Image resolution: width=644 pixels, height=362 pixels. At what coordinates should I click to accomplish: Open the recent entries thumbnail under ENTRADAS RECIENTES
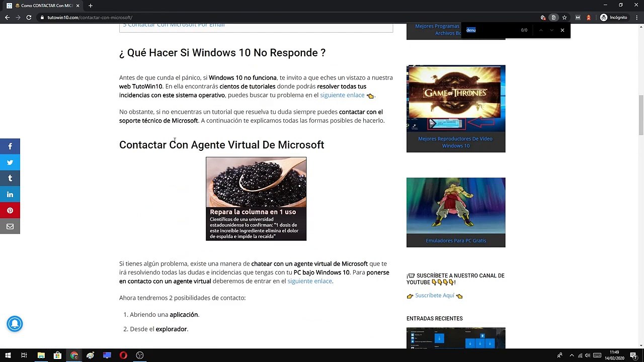pyautogui.click(x=456, y=338)
